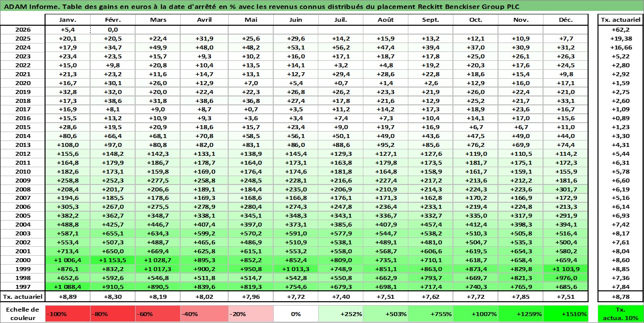
Task: Click the 'Tx. actuariel' right column header
Action: click(x=620, y=20)
